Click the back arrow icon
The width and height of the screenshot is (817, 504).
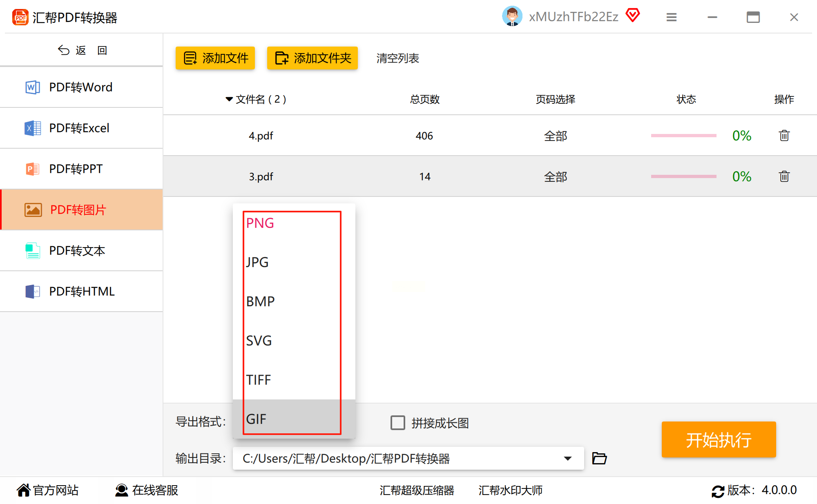(64, 50)
